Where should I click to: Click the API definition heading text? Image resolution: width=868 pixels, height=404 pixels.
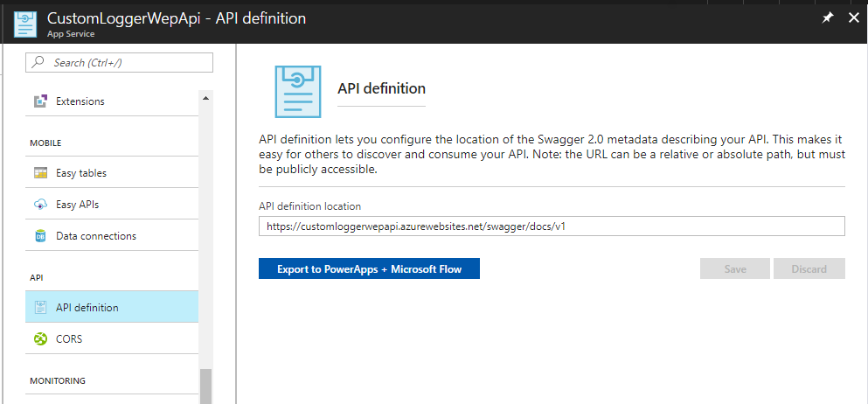click(381, 88)
